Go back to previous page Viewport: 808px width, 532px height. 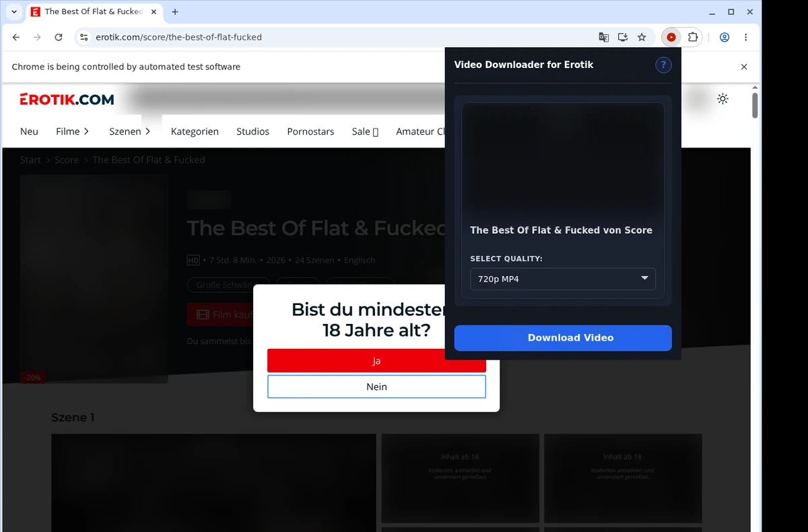(x=16, y=37)
